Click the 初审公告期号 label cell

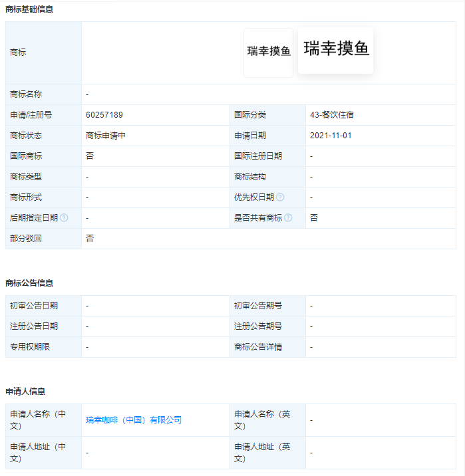tap(267, 306)
